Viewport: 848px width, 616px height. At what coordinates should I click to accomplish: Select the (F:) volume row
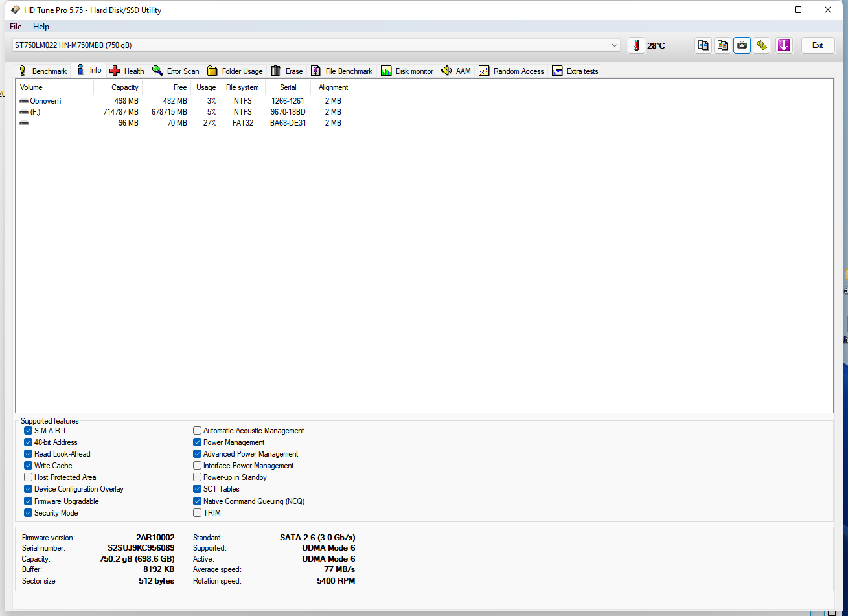click(x=36, y=112)
